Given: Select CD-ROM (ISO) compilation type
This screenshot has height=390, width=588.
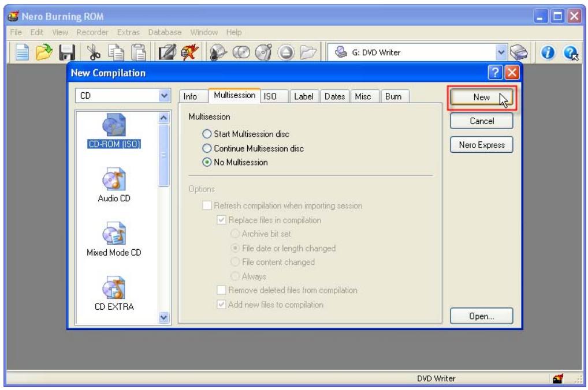Looking at the screenshot, I should [114, 131].
